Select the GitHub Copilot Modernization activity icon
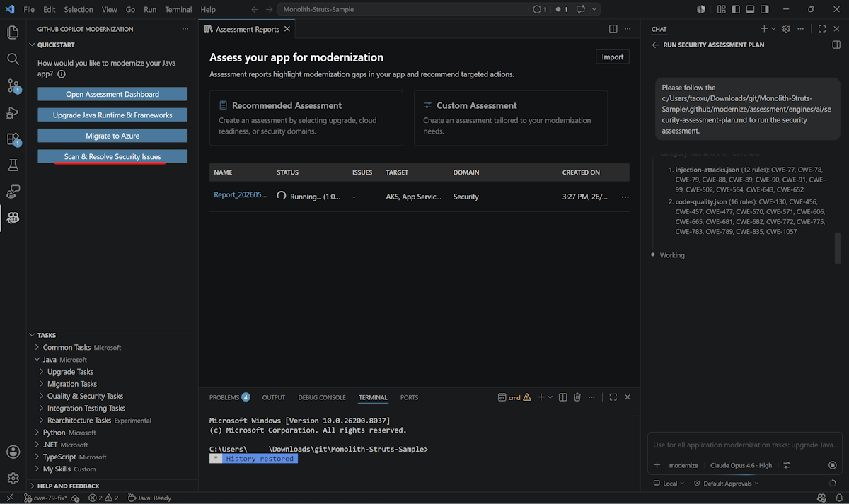 point(13,218)
